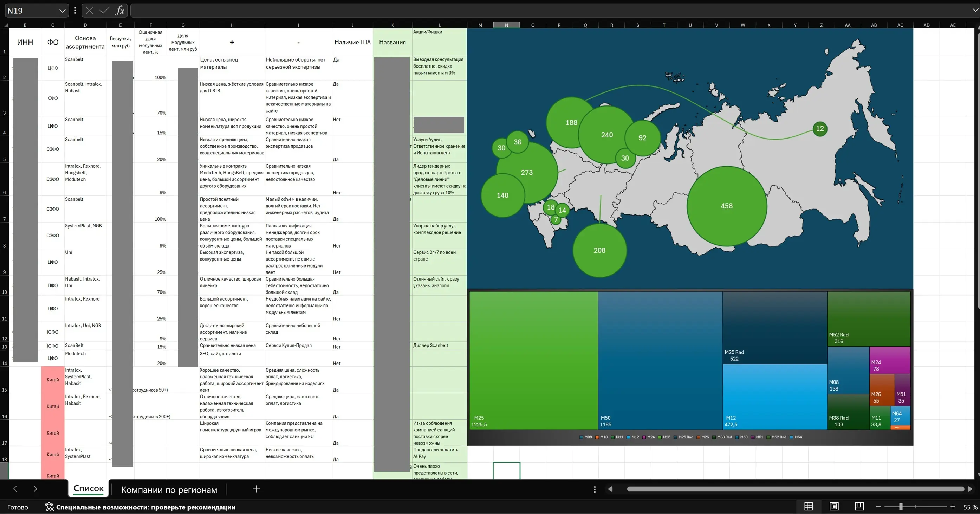Select row 9 header

5,262
